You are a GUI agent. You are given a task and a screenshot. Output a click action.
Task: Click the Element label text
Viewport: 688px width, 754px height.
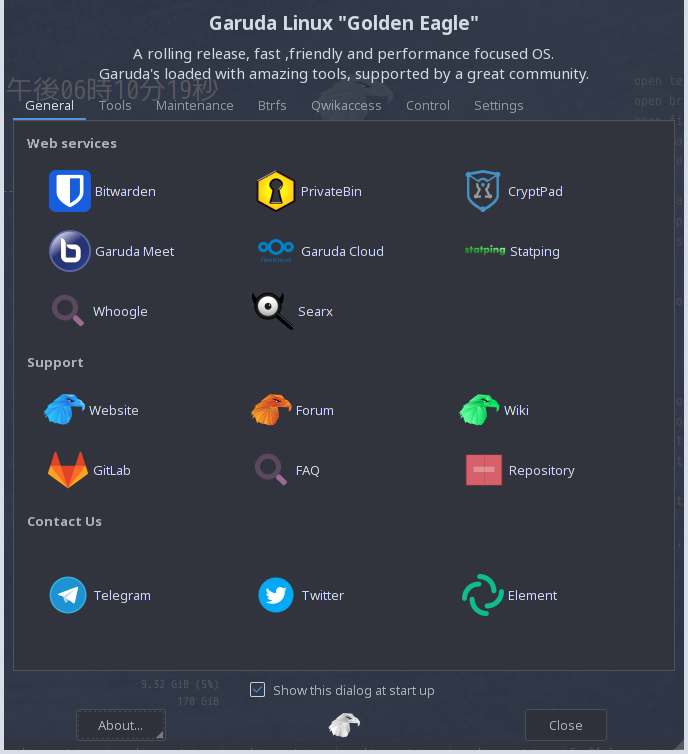coord(532,595)
